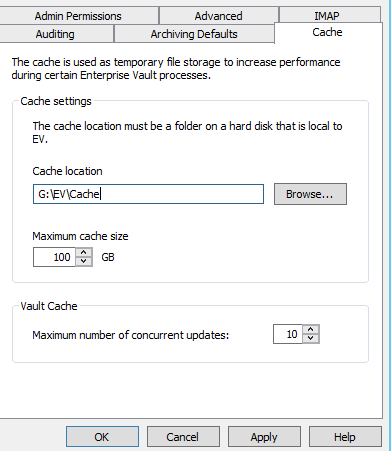Click Browse to choose cache folder
The width and height of the screenshot is (391, 451).
click(x=310, y=194)
